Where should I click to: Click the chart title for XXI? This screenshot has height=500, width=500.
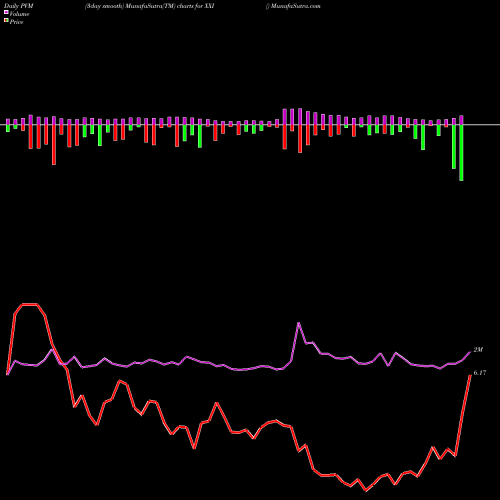click(x=149, y=6)
